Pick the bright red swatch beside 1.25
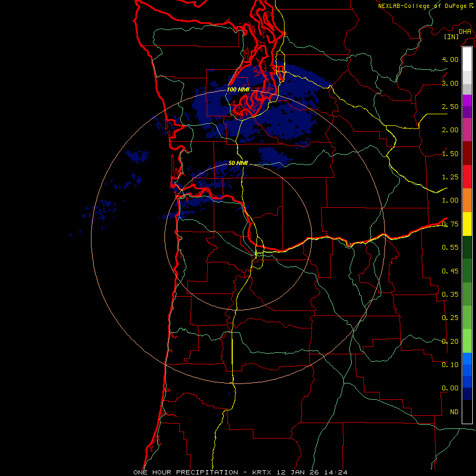This screenshot has width=476, height=476. click(467, 177)
